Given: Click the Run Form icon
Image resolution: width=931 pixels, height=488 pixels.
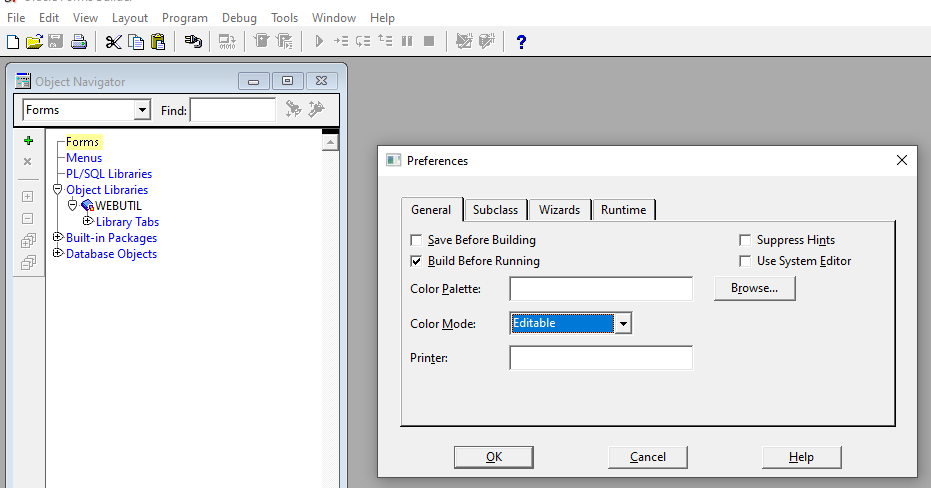Looking at the screenshot, I should point(261,42).
